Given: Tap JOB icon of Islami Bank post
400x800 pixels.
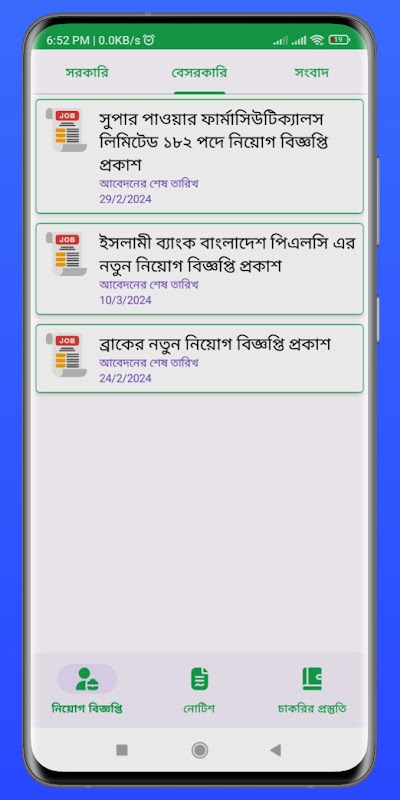Looking at the screenshot, I should (66, 254).
